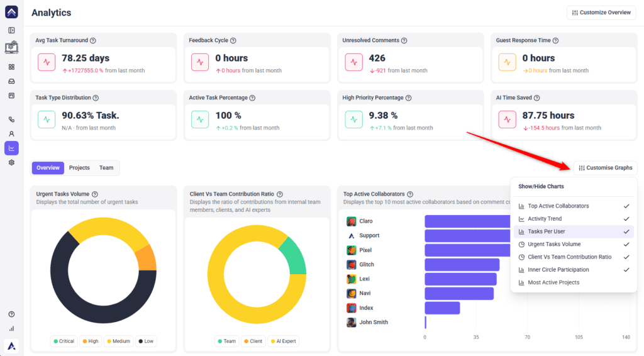Toggle the AI Expert legend in contribution chart
This screenshot has width=644, height=356.
click(284, 341)
